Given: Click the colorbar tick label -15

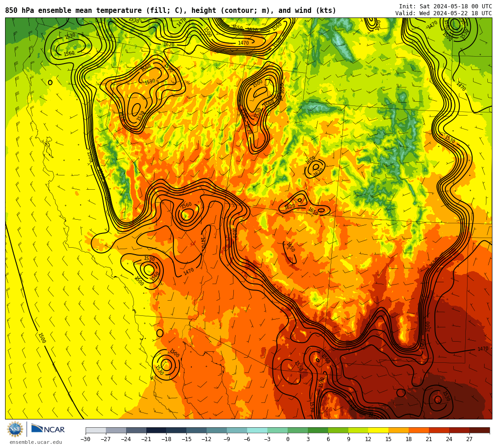Looking at the screenshot, I should 186,439.
